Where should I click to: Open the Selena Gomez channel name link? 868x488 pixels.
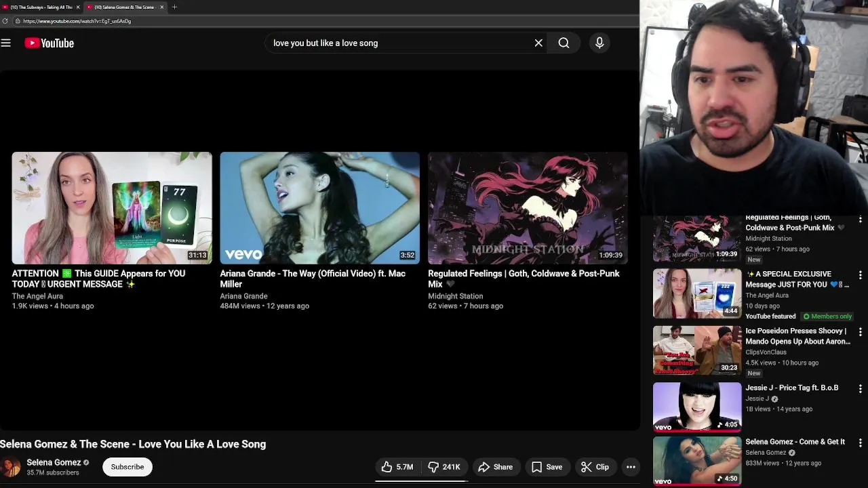coord(54,462)
